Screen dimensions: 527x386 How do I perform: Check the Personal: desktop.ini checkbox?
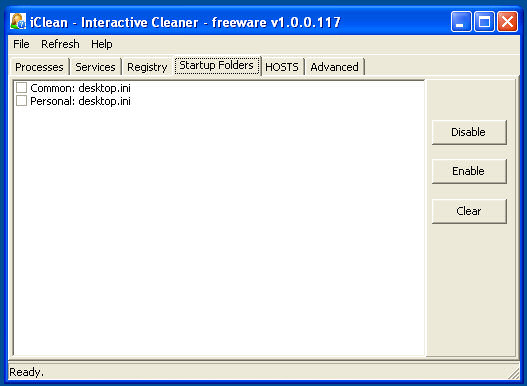click(x=21, y=101)
